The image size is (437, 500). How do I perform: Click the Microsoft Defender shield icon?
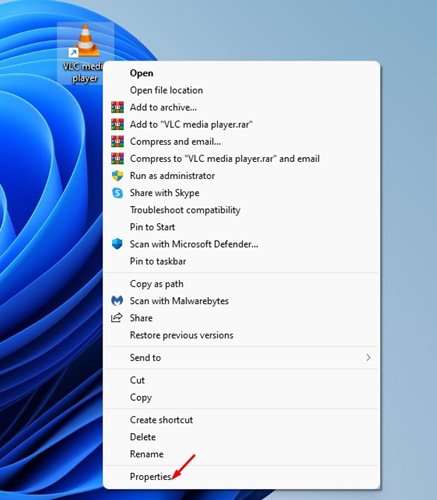coord(117,244)
